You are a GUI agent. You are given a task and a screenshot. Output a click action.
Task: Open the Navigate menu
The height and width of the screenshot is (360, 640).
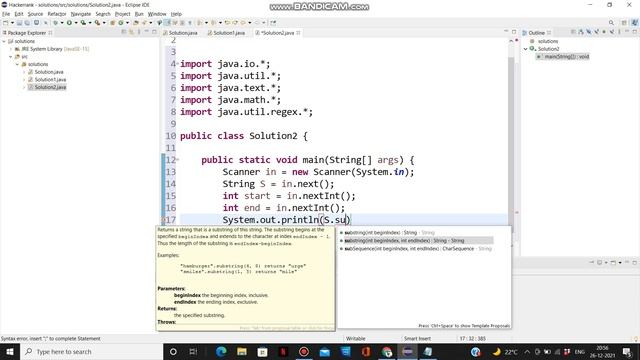click(81, 14)
